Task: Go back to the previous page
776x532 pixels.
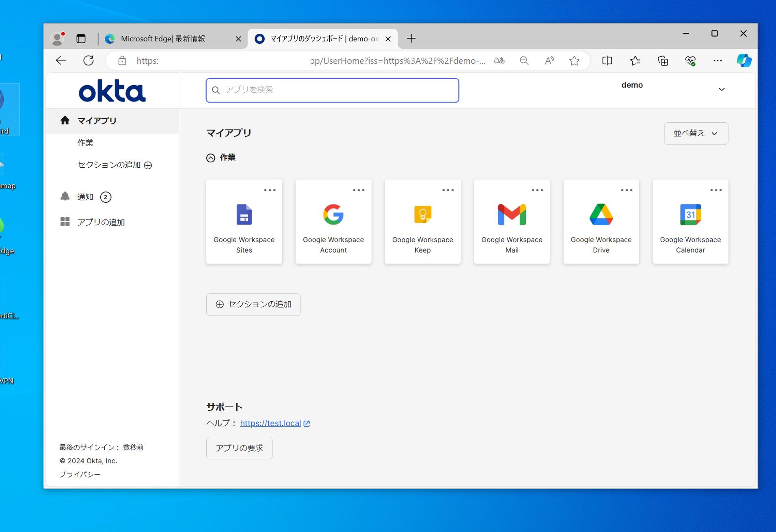Action: [61, 61]
